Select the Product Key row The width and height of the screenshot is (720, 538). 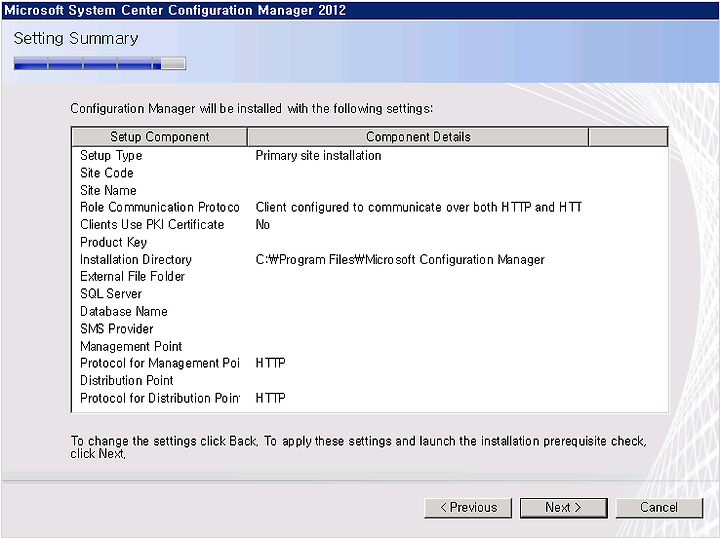pyautogui.click(x=370, y=242)
